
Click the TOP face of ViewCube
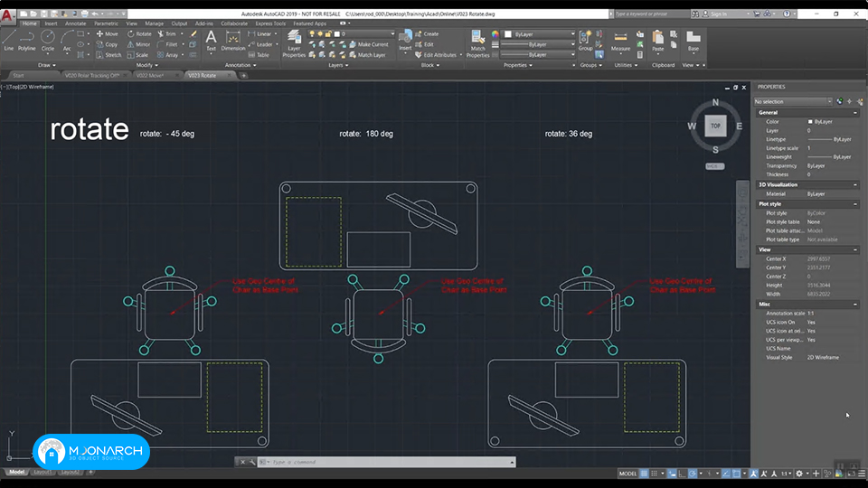[715, 126]
